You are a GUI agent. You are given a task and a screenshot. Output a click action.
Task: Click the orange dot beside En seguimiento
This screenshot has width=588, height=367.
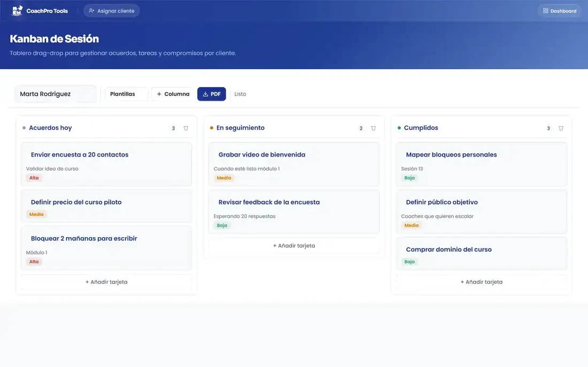point(212,128)
